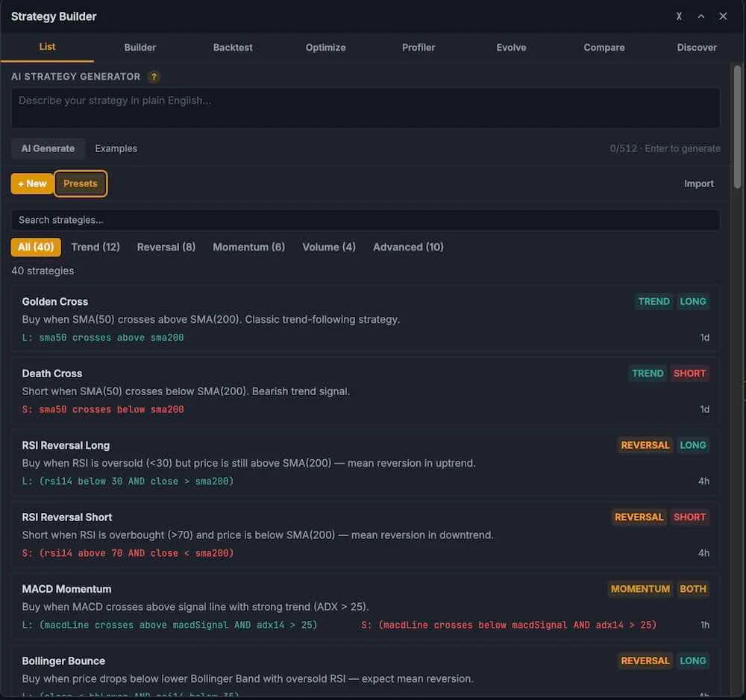
Task: Filter by Trend (12)
Action: 95,247
